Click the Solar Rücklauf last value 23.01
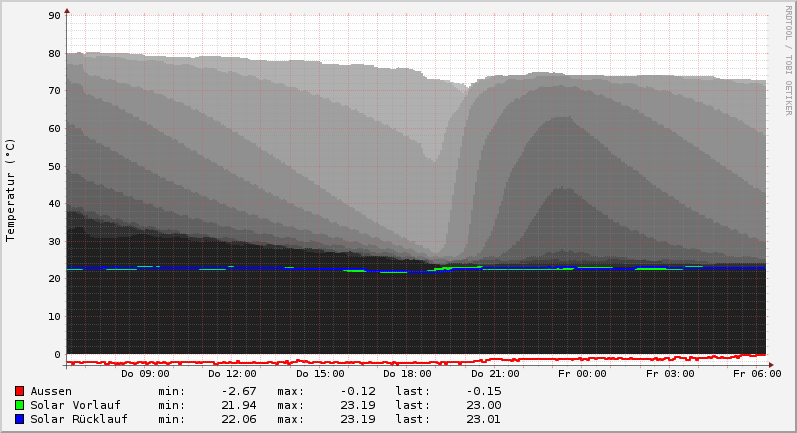Screen dimensions: 797x433 click(483, 419)
